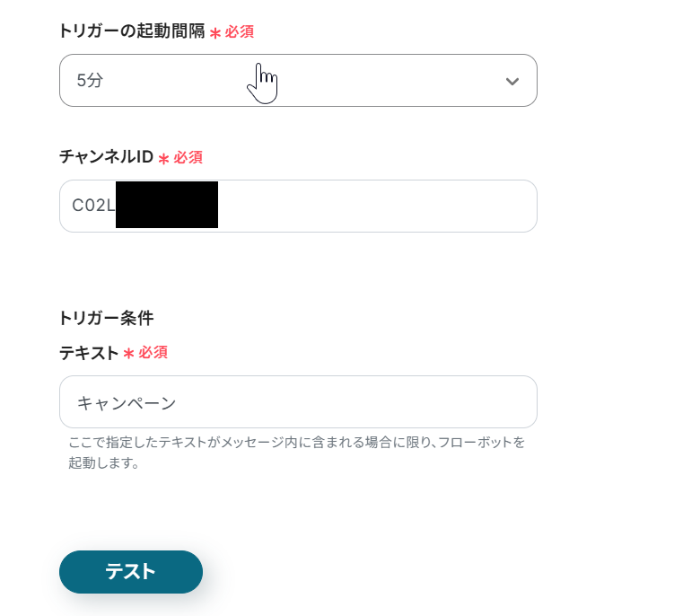
Task: Click the 必須 marker next to チャンネルID
Action: click(188, 157)
